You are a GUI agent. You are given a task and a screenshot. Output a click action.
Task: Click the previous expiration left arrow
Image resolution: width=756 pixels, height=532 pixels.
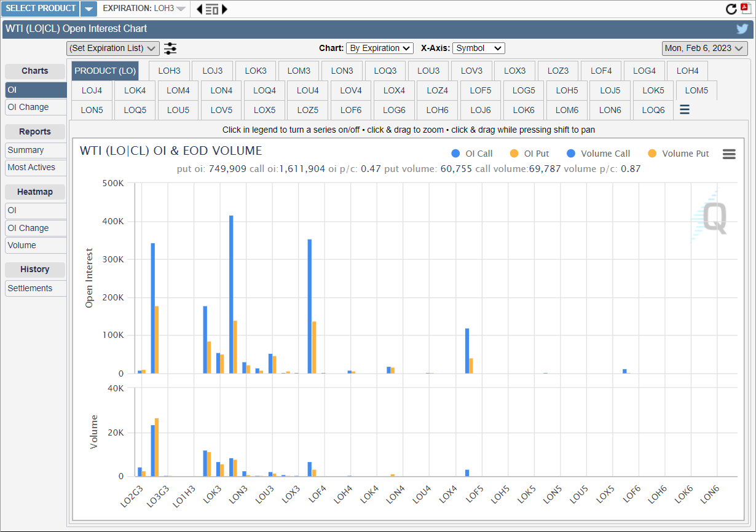[x=199, y=9]
